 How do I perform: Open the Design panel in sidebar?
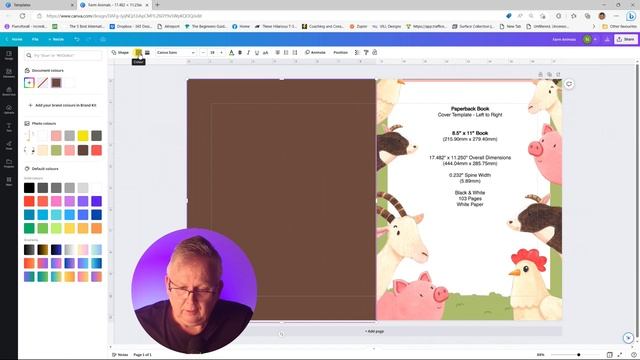pyautogui.click(x=9, y=56)
